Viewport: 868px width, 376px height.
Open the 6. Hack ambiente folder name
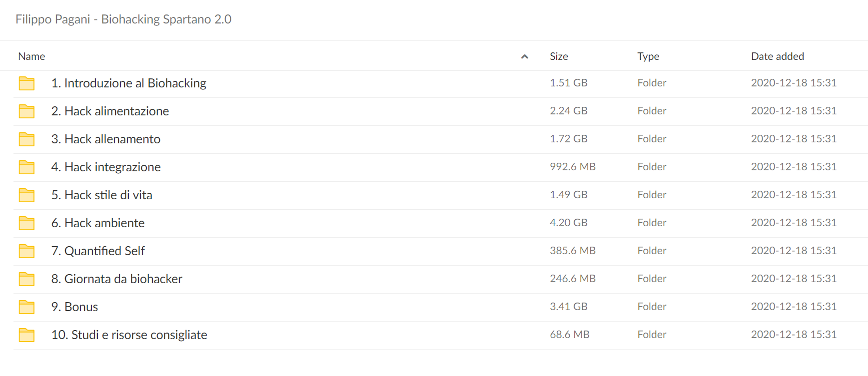(98, 223)
